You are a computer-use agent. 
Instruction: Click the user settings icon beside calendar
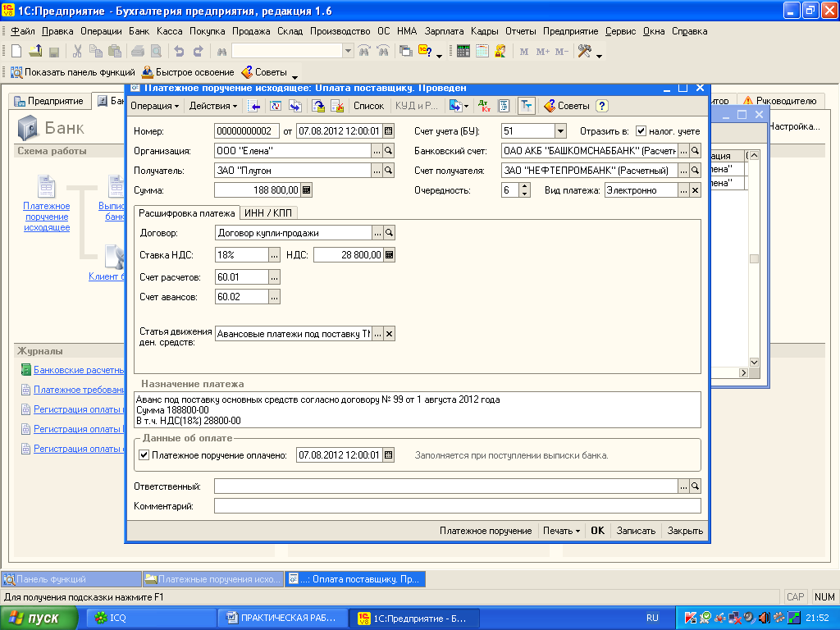pyautogui.click(x=500, y=51)
